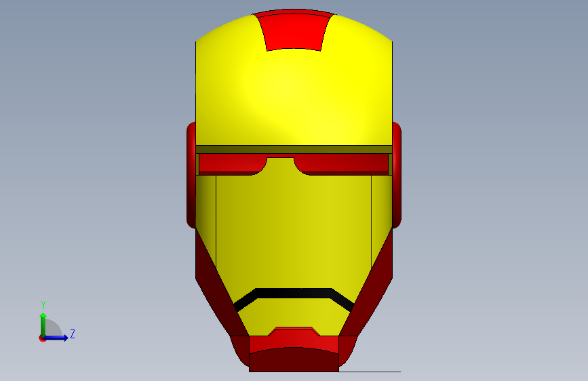
Task: Select the left red ear piece
Action: tap(191, 175)
